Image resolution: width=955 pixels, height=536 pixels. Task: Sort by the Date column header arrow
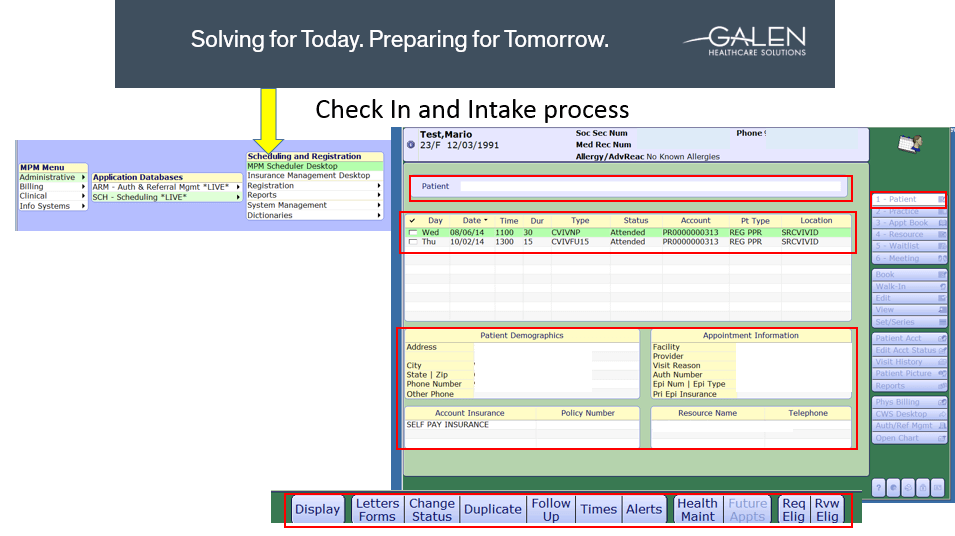click(x=486, y=220)
